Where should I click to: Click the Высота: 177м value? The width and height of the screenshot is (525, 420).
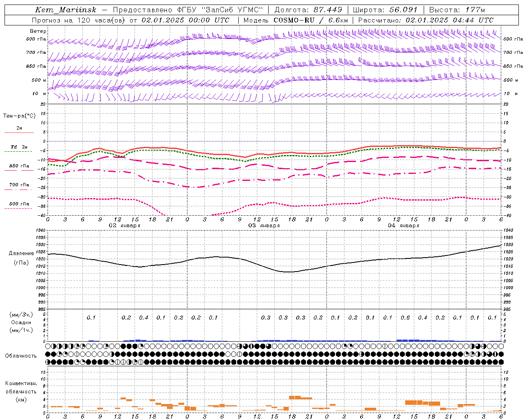click(457, 10)
